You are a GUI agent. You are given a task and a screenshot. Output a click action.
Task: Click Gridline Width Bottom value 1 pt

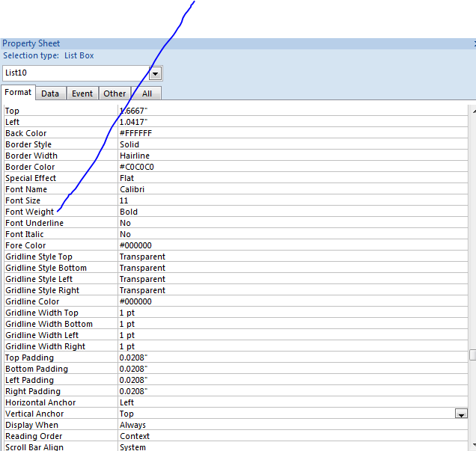[127, 324]
